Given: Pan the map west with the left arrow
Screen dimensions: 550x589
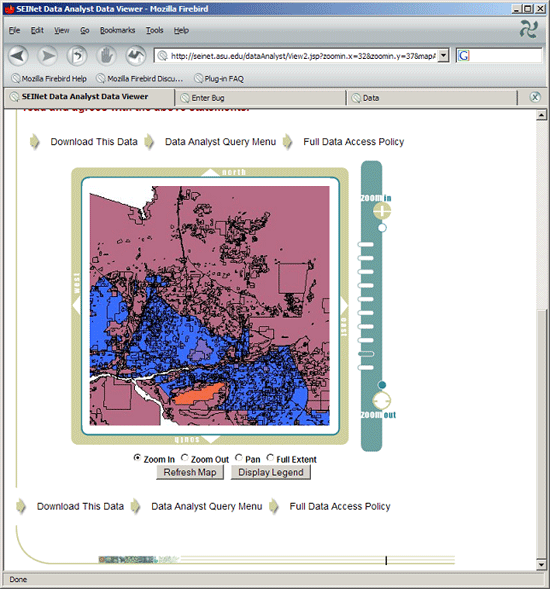Looking at the screenshot, I should (76, 305).
